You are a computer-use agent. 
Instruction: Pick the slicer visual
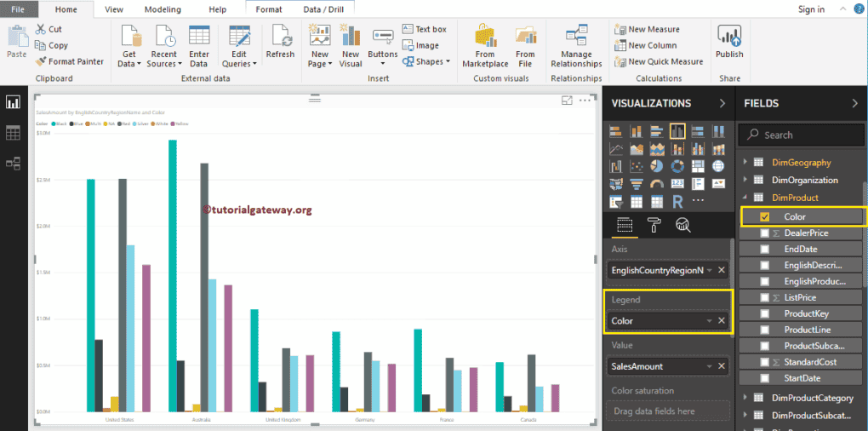pyautogui.click(x=615, y=201)
